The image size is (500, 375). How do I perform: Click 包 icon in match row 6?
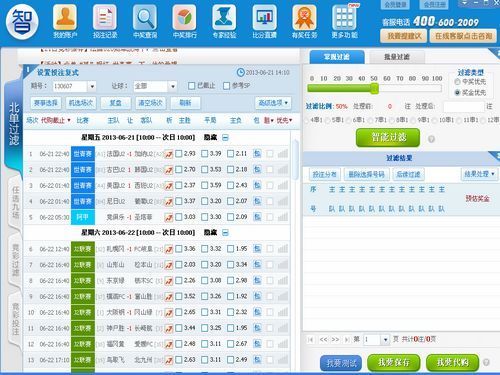tap(257, 249)
